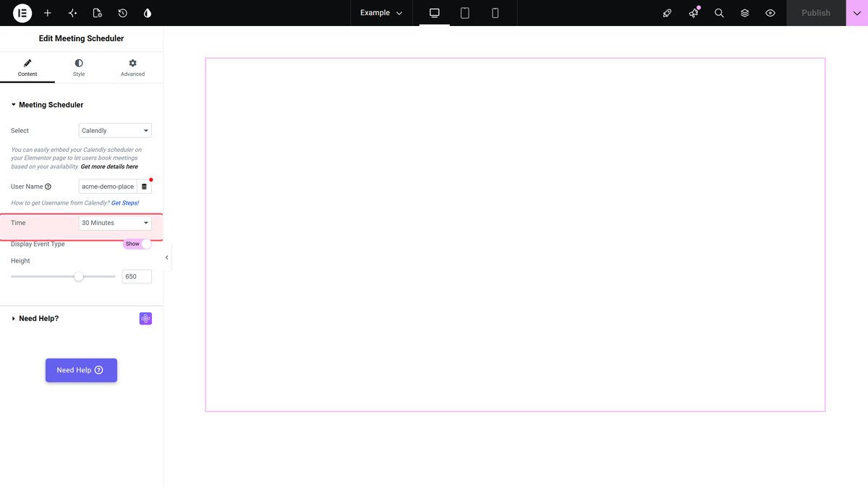Viewport: 868px width, 488px height.
Task: Open the Select dropdown showing Calendly
Action: point(115,131)
